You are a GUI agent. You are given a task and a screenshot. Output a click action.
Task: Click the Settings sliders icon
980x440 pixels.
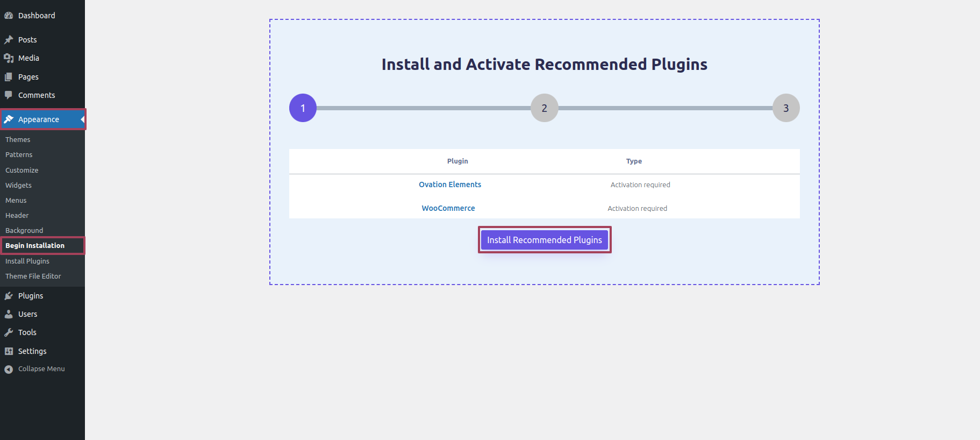(x=9, y=351)
